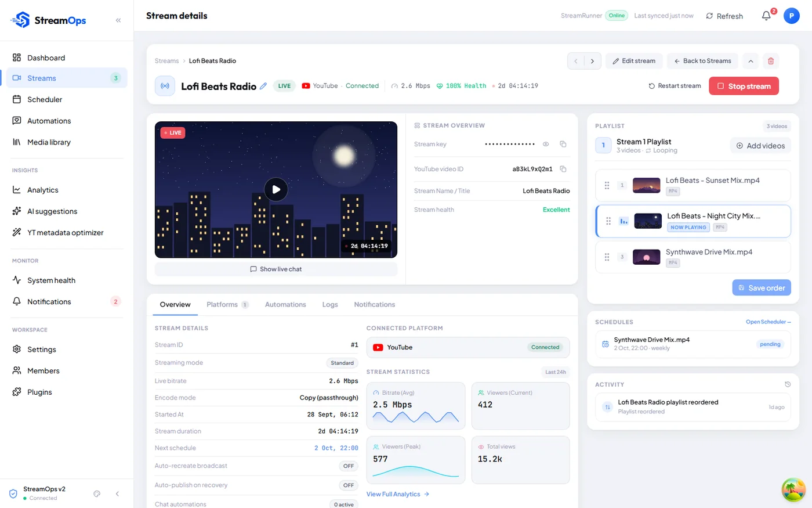Toggle Auto-recreate broadcast OFF switch

349,466
